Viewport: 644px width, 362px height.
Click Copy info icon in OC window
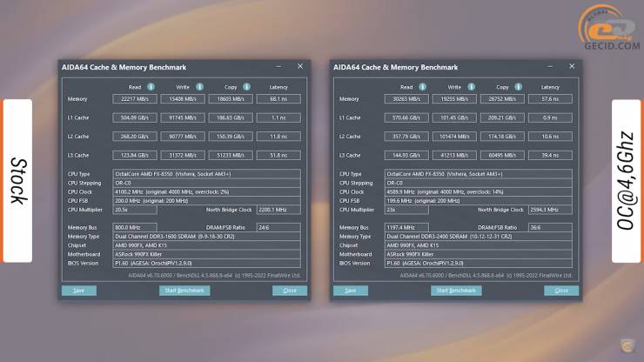click(519, 87)
